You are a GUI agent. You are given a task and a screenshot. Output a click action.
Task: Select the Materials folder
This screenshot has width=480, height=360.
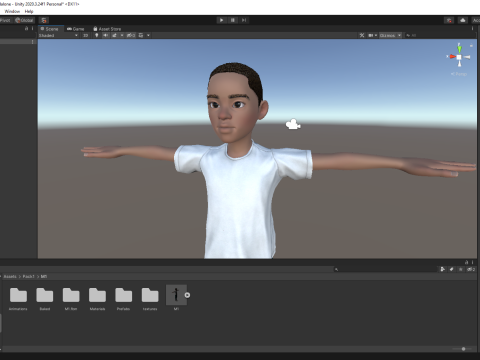point(97,298)
